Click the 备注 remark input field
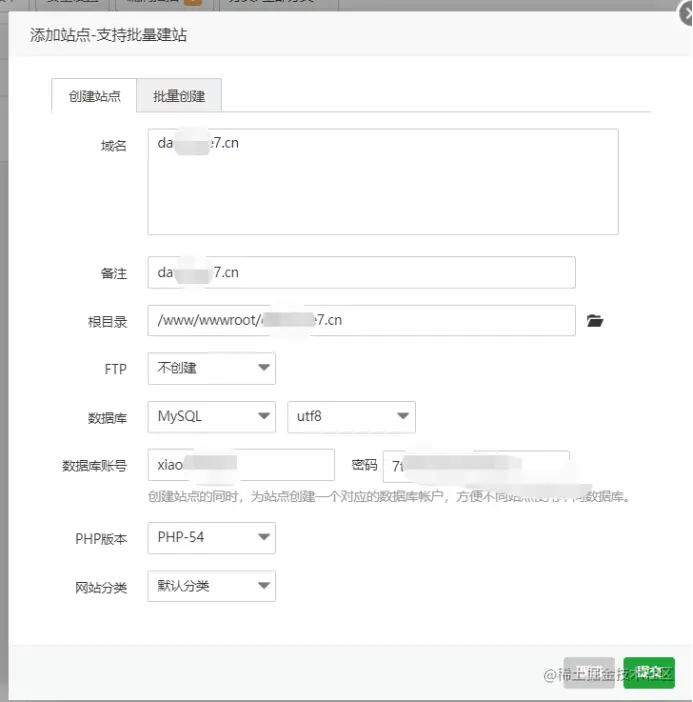693x702 pixels. 361,272
